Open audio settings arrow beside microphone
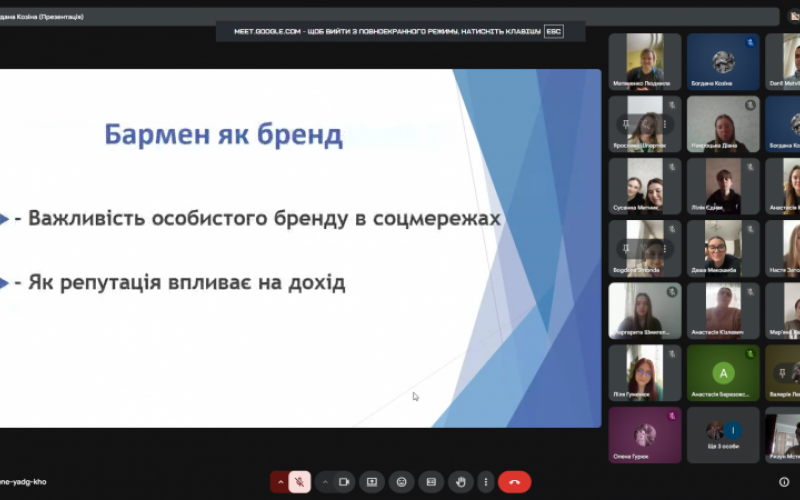The width and height of the screenshot is (800, 500). 279,482
